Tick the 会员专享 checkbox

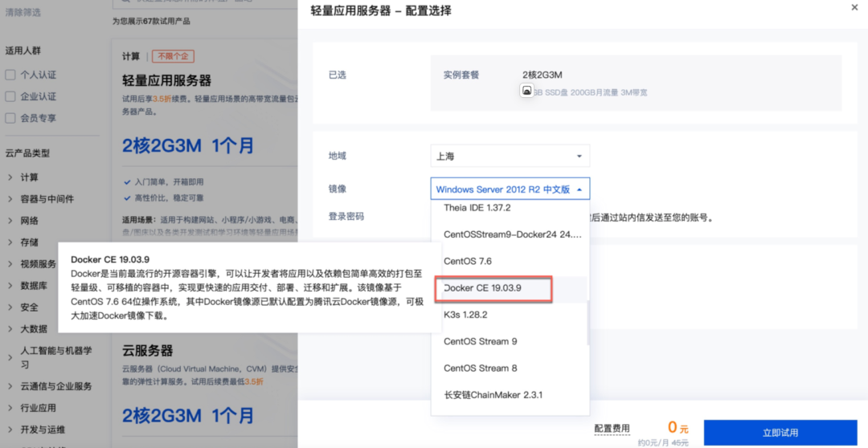click(10, 118)
